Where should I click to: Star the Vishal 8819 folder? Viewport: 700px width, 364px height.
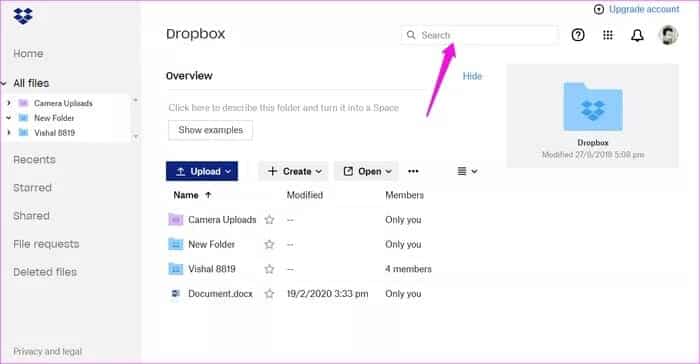[x=269, y=269]
